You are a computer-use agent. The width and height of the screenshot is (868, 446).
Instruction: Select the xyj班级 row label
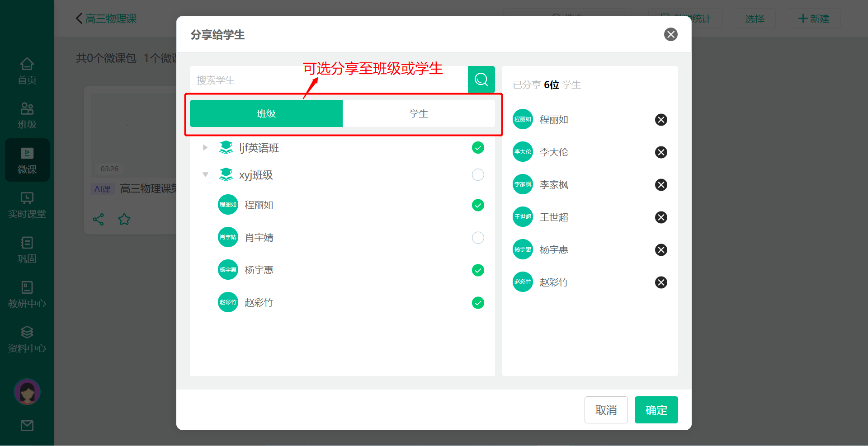256,175
